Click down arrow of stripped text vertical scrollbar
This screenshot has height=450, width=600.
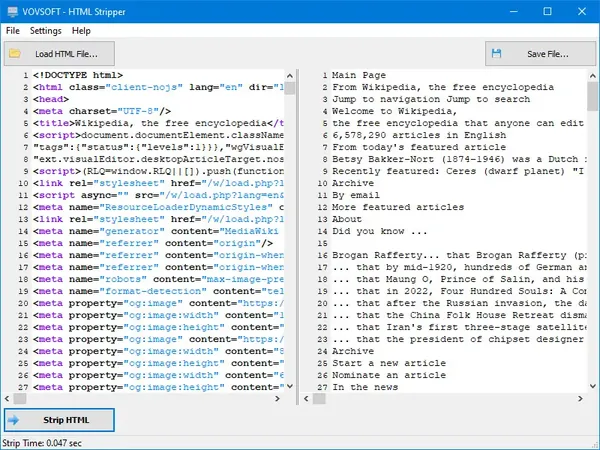(x=593, y=386)
